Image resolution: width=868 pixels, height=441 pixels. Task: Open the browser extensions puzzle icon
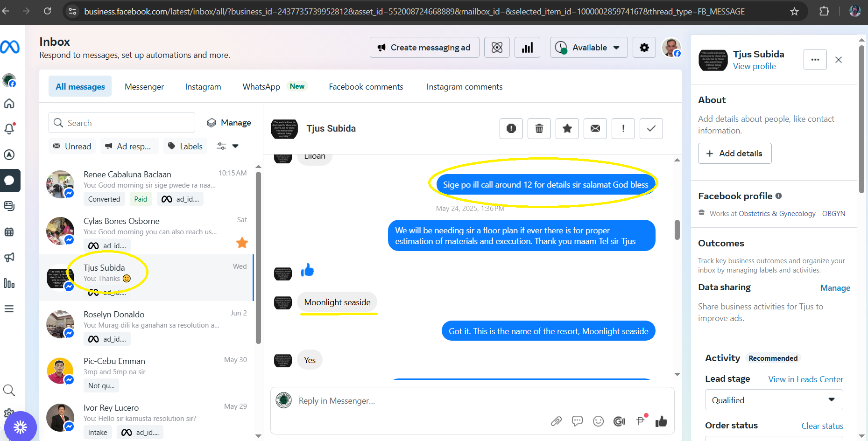[824, 11]
